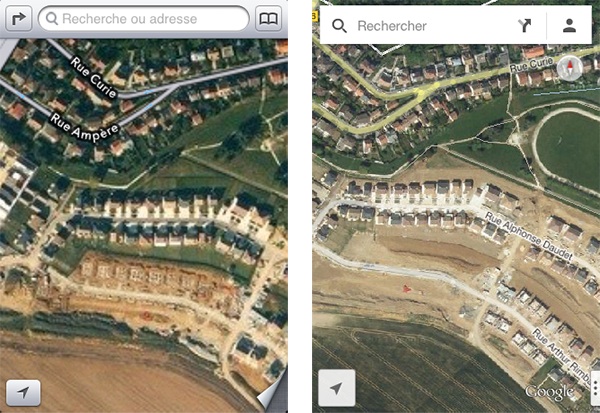This screenshot has width=600, height=413.
Task: Open the profile person icon
Action: point(569,26)
